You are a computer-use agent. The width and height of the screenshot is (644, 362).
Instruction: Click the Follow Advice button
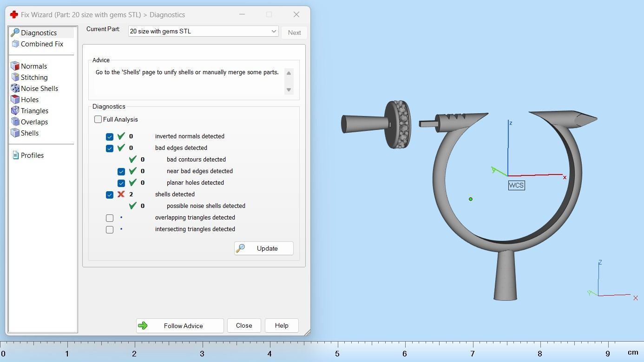(180, 326)
